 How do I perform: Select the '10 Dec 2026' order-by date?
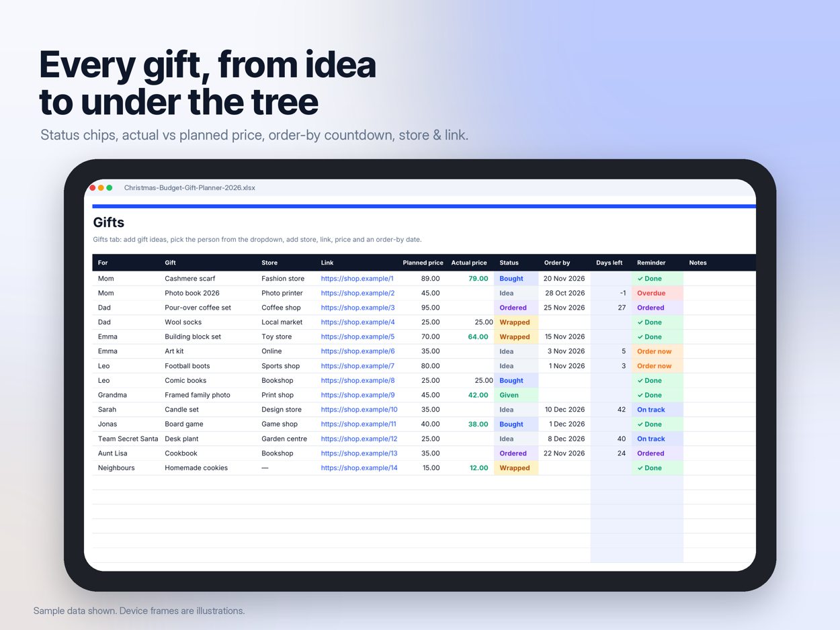click(x=564, y=410)
